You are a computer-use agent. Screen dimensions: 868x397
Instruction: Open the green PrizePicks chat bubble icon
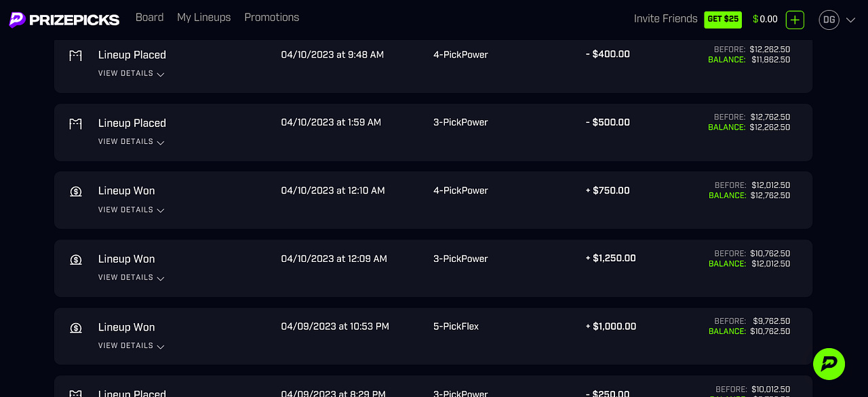coord(829,364)
